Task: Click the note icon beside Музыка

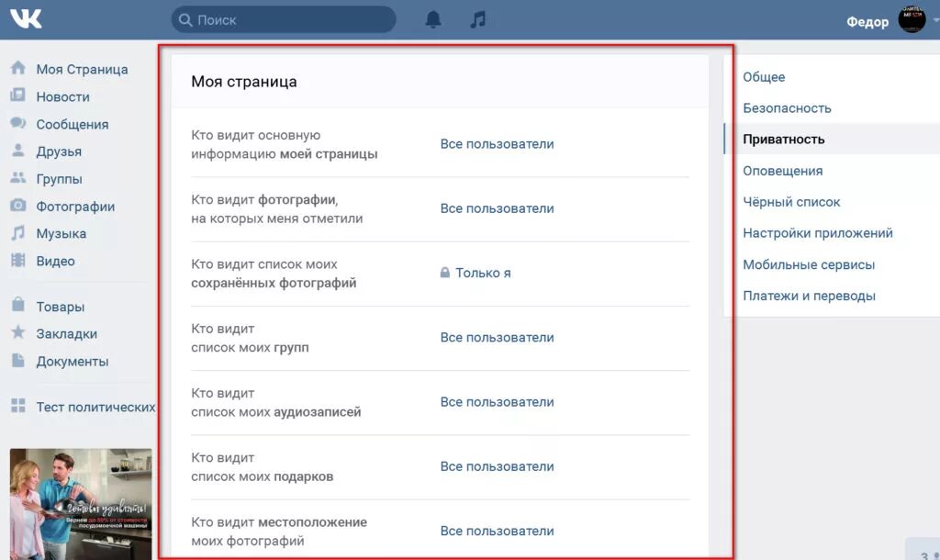Action: [x=18, y=232]
